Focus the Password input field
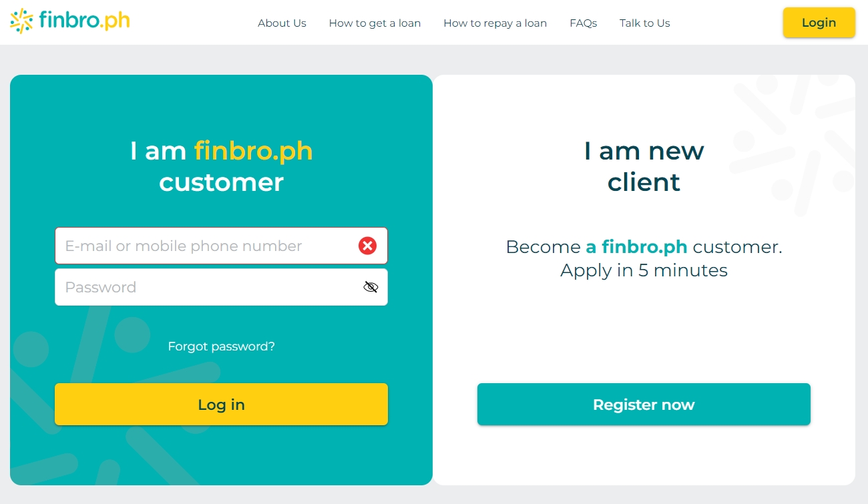The image size is (868, 504). click(x=221, y=287)
